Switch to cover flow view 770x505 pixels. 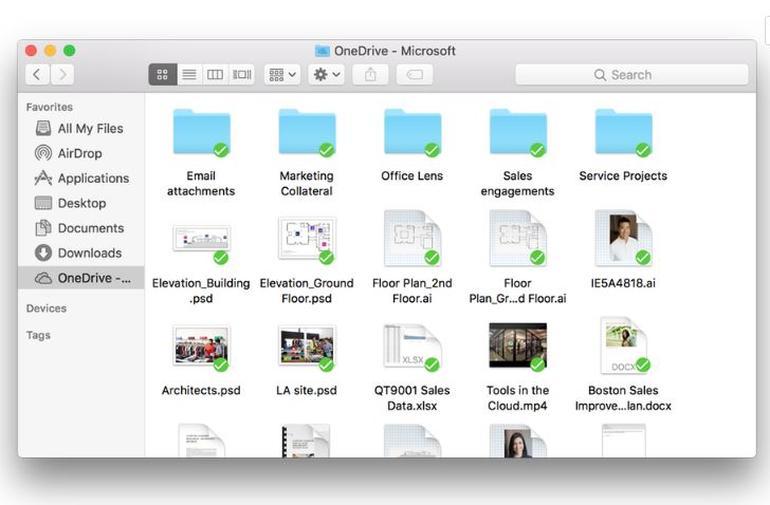(241, 74)
